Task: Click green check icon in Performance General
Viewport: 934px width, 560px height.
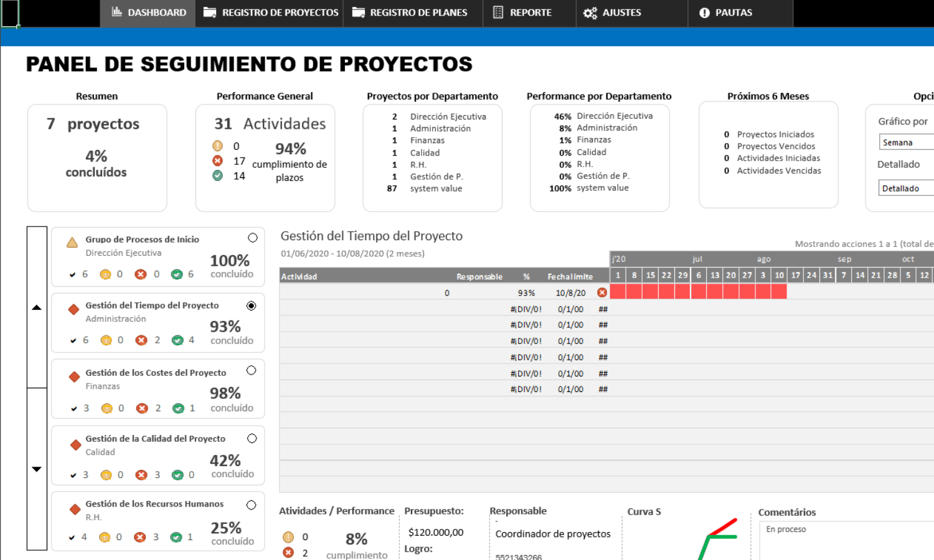Action: click(x=217, y=175)
